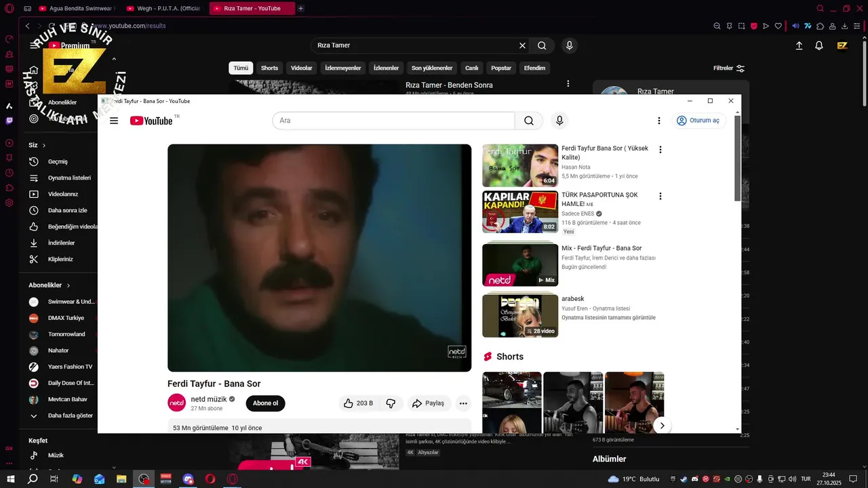868x488 pixels.
Task: Open the Opera extensions cube icon
Action: pos(821,26)
